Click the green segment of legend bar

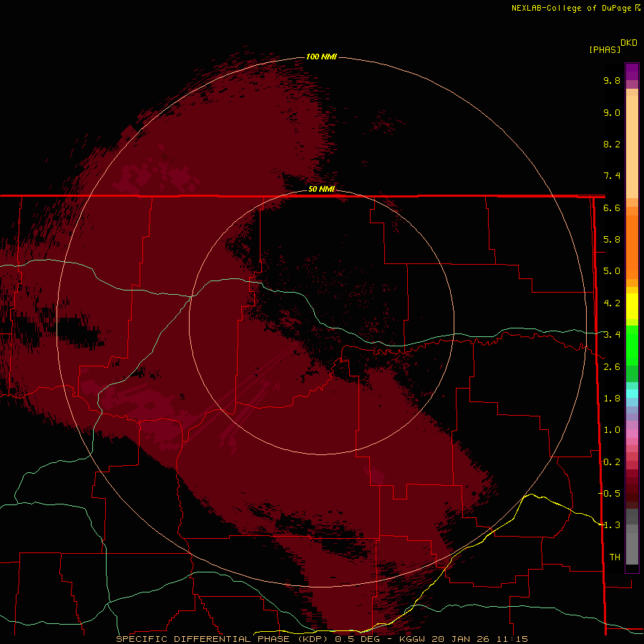point(632,346)
